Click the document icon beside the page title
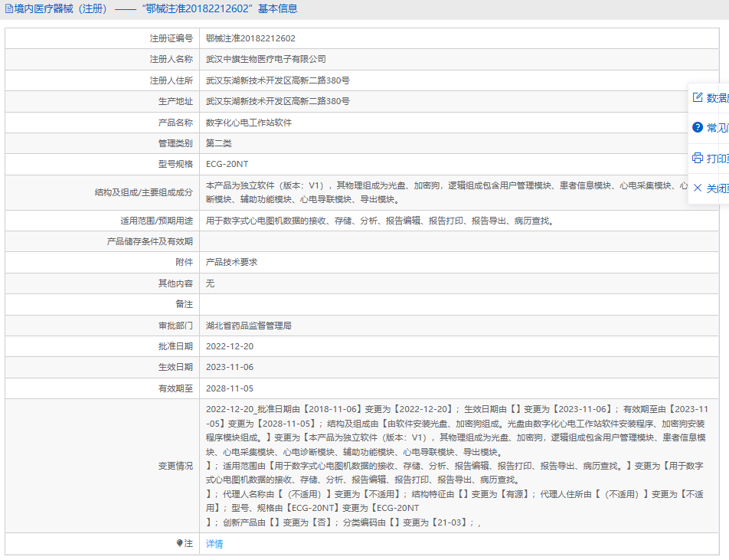This screenshot has width=729, height=560. coord(9,9)
